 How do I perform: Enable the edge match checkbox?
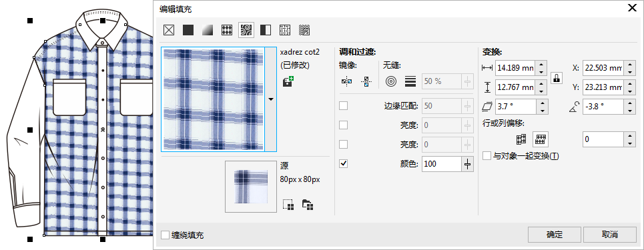(x=344, y=106)
